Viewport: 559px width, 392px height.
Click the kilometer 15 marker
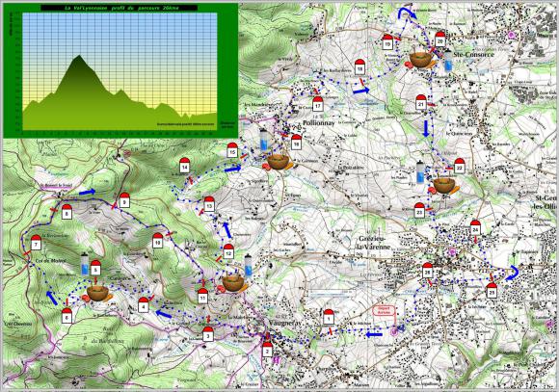pos(232,150)
